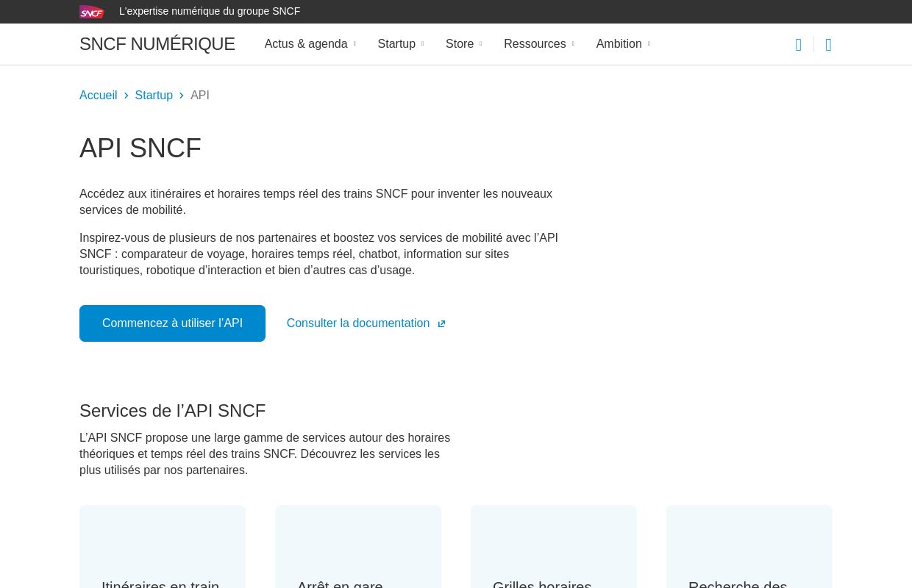Click the Commencez à utiliser l'API button
Viewport: 912px width, 588px height.
pyautogui.click(x=172, y=323)
